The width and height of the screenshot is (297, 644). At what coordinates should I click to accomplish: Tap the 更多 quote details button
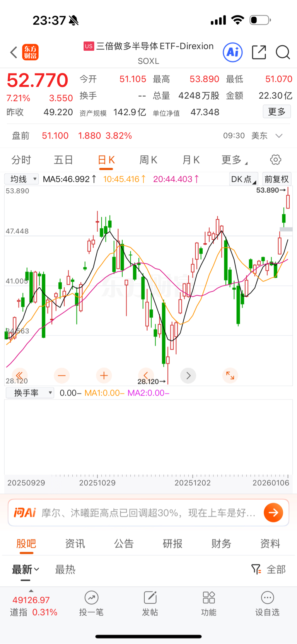277,112
